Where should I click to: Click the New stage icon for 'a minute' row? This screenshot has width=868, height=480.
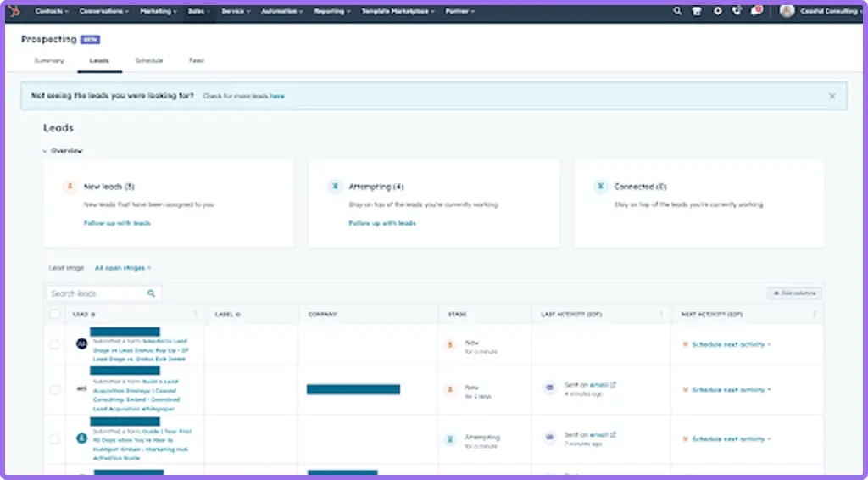451,345
